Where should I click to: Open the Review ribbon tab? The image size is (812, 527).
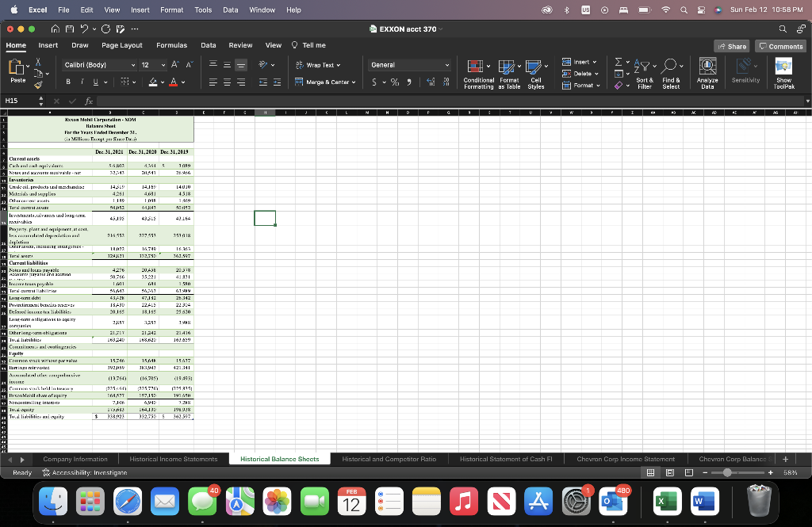tap(241, 45)
